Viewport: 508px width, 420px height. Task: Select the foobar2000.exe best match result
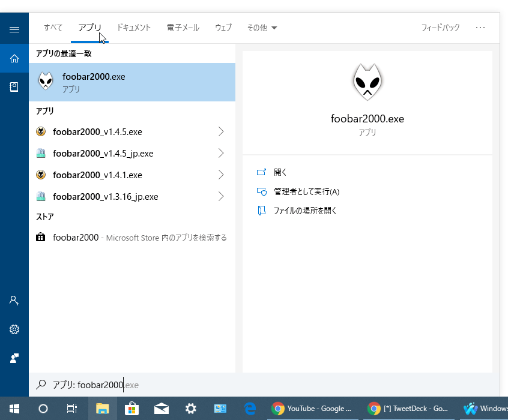click(x=132, y=82)
